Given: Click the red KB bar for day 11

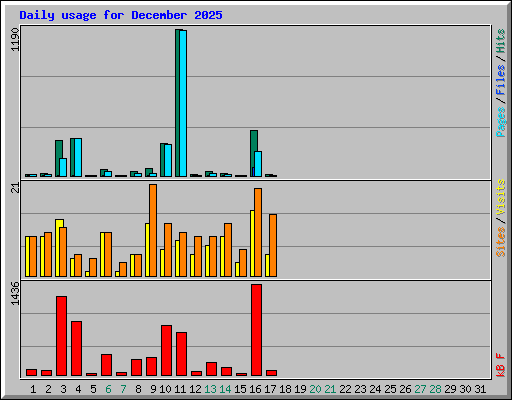Looking at the screenshot, I should click(181, 354).
